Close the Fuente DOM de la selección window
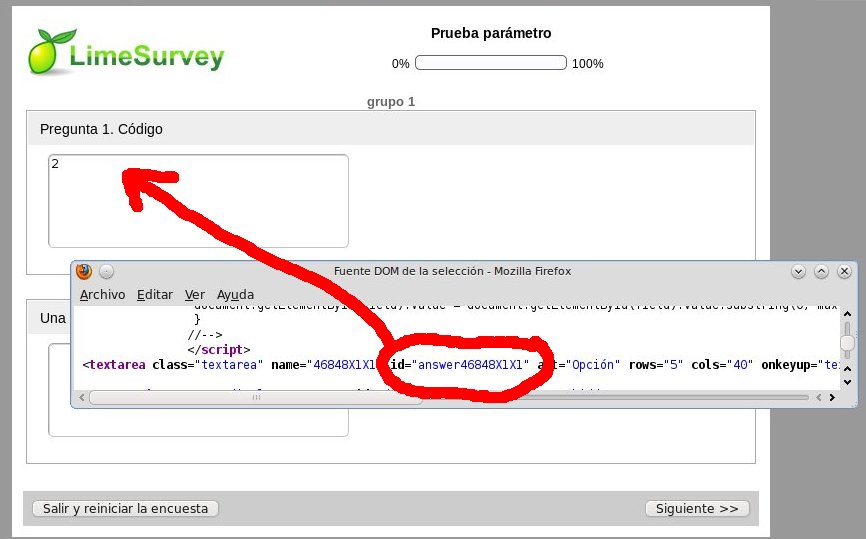 (x=844, y=271)
